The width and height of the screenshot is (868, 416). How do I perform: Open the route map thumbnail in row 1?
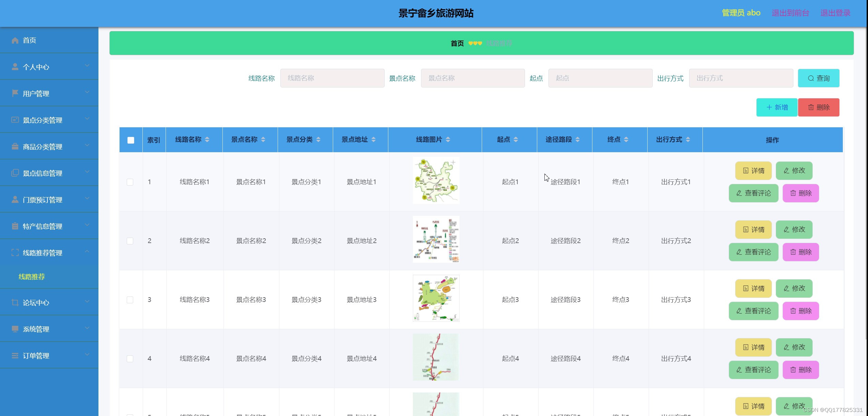pos(436,180)
